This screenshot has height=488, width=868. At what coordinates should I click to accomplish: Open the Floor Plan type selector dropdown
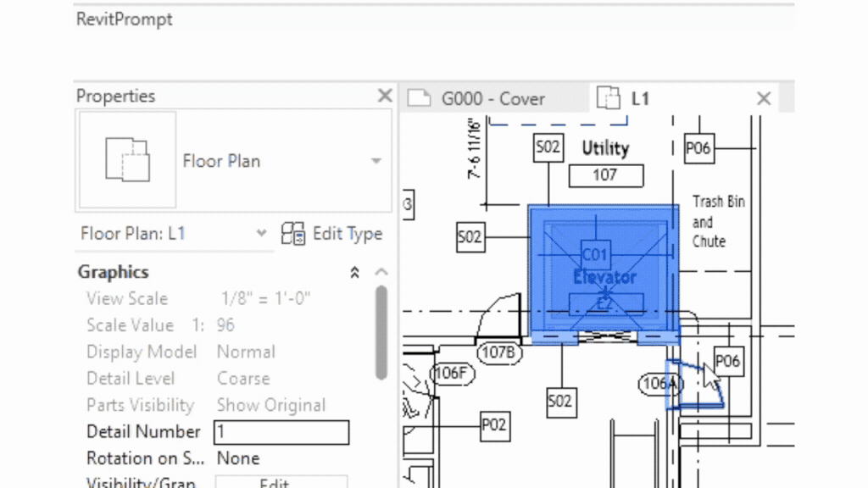(x=375, y=162)
